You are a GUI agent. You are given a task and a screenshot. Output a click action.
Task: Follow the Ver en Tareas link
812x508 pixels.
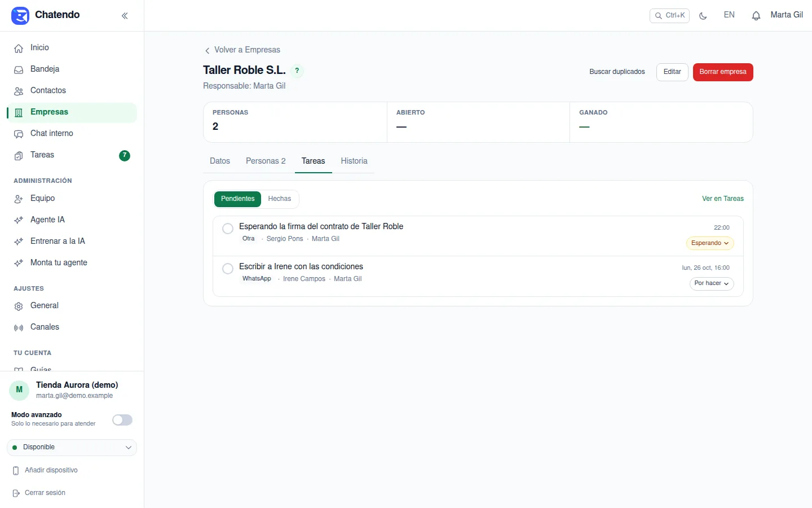click(722, 199)
